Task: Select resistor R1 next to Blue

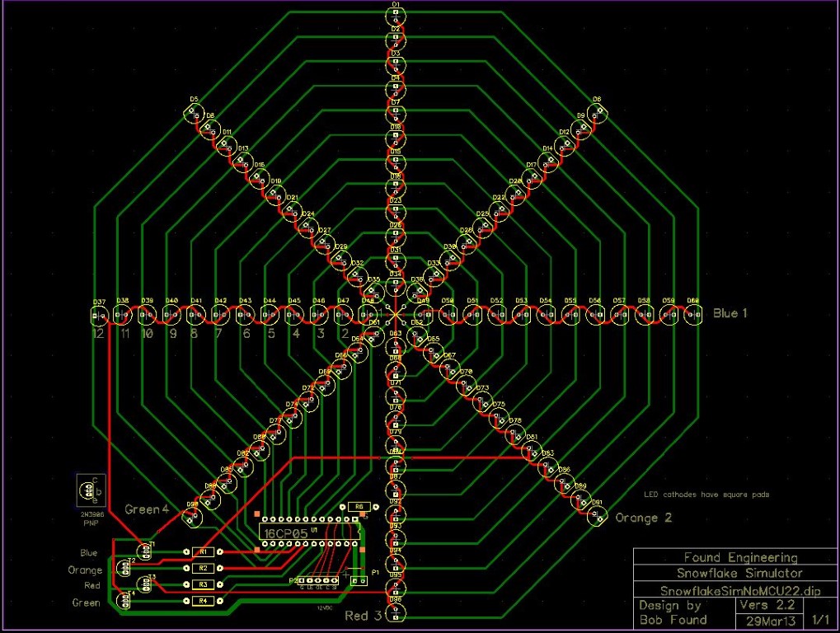Action: (205, 551)
